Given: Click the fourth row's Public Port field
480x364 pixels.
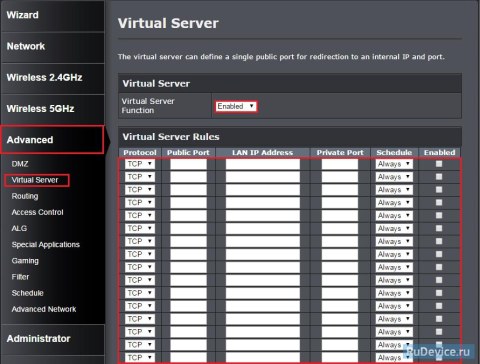Looking at the screenshot, I should (188, 203).
